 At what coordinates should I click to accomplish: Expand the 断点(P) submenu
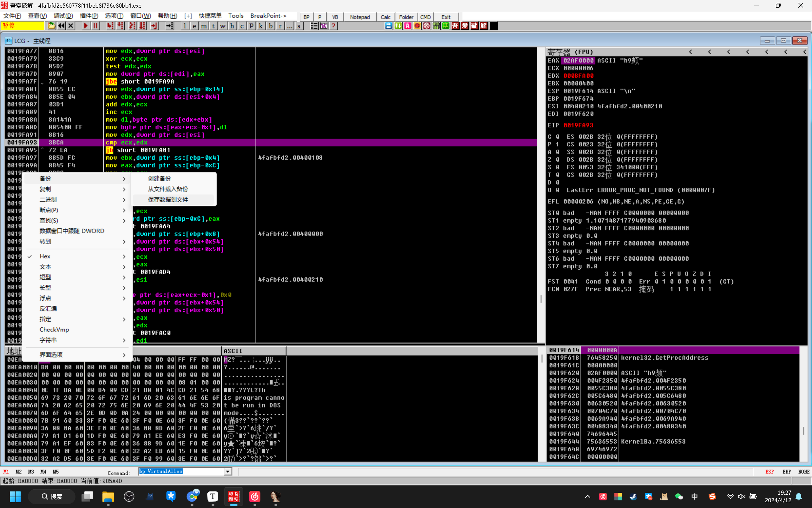click(76, 210)
